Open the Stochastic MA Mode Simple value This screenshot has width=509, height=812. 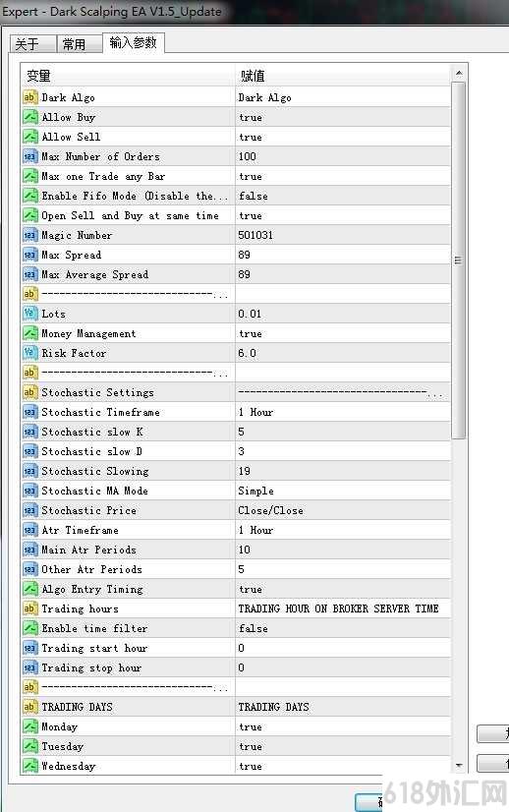[x=343, y=491]
